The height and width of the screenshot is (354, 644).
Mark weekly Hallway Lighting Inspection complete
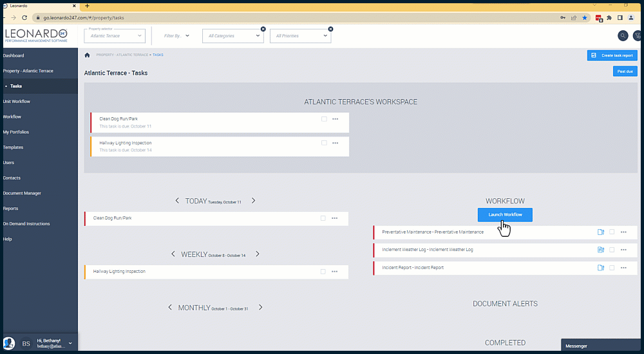323,272
